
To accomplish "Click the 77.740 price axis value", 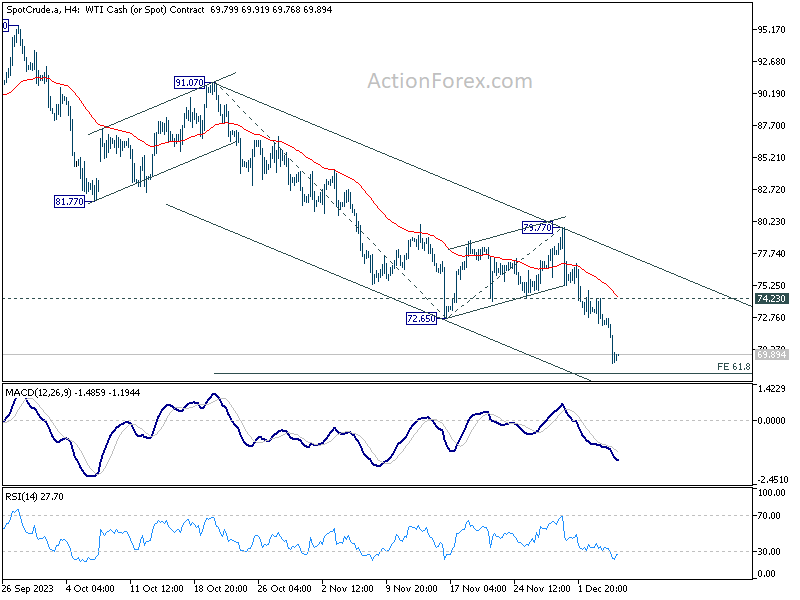I will 771,254.
